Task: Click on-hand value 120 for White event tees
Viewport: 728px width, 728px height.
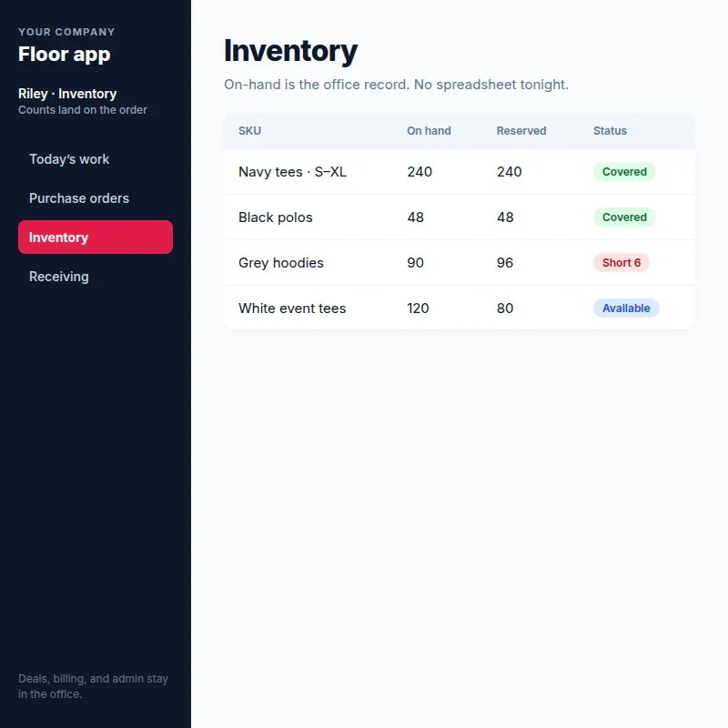Action: point(418,308)
